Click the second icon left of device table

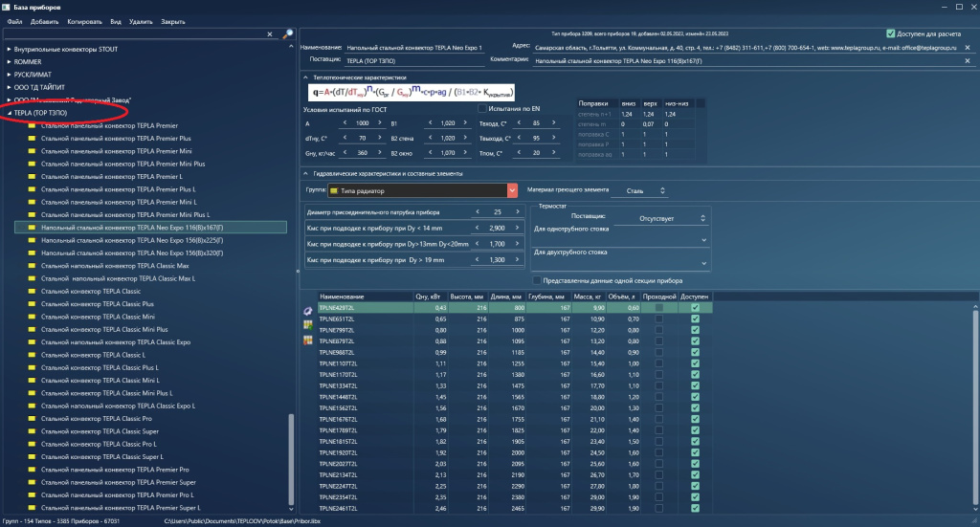click(307, 325)
